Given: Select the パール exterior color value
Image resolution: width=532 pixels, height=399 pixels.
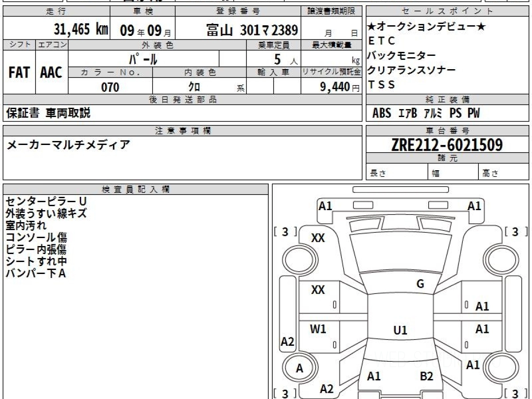Looking at the screenshot, I should click(143, 59).
